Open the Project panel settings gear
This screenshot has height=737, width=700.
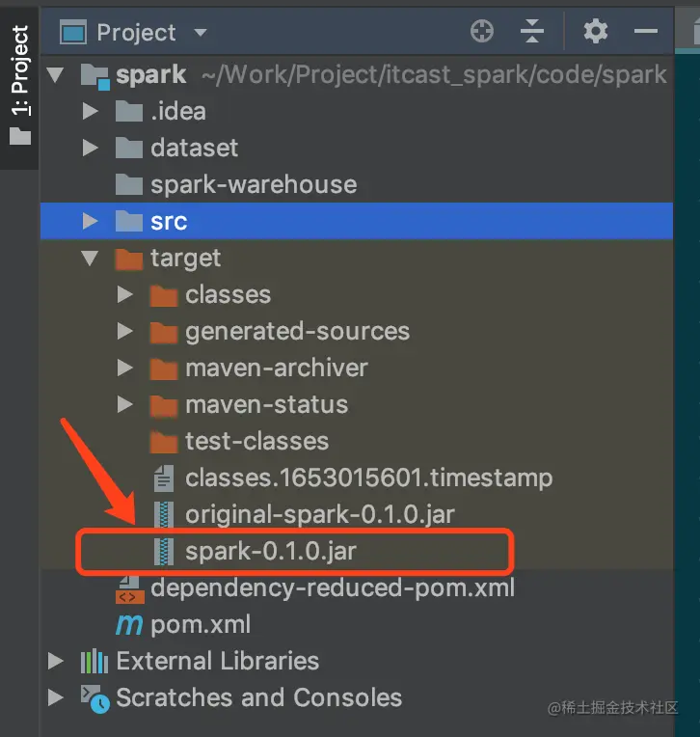pyautogui.click(x=596, y=32)
